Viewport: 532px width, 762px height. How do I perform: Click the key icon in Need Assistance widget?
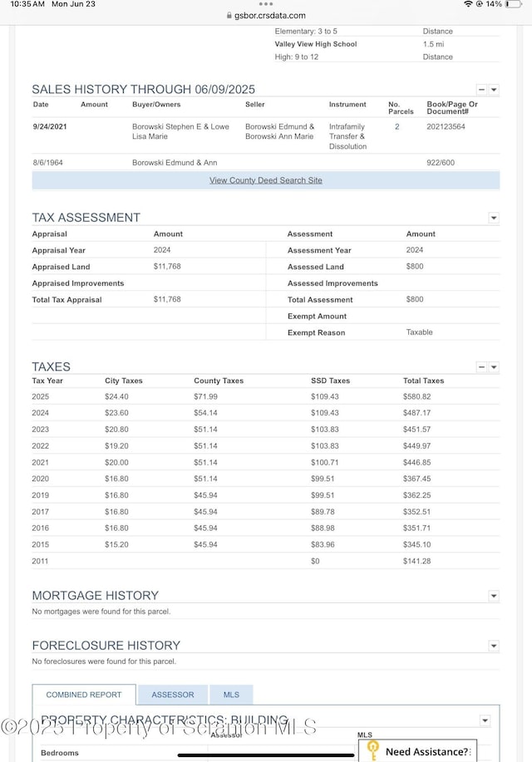coord(373,751)
